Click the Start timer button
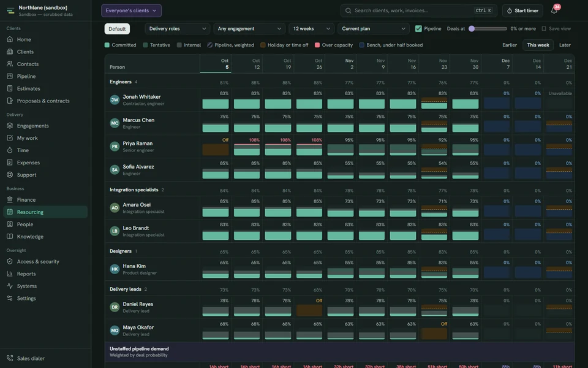This screenshot has width=588, height=368. pyautogui.click(x=522, y=10)
